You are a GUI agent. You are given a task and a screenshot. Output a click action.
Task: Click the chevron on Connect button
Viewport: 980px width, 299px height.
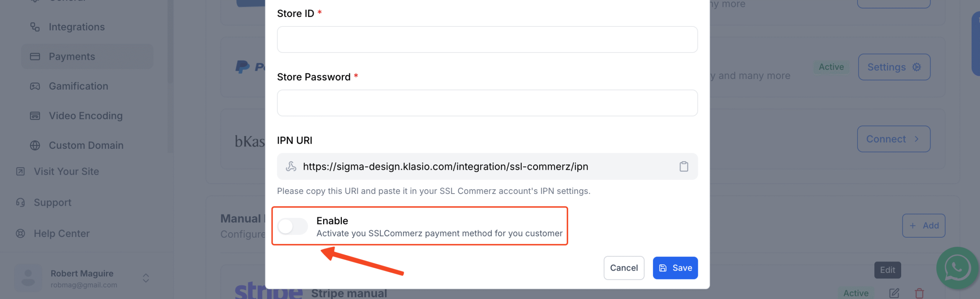(x=917, y=139)
